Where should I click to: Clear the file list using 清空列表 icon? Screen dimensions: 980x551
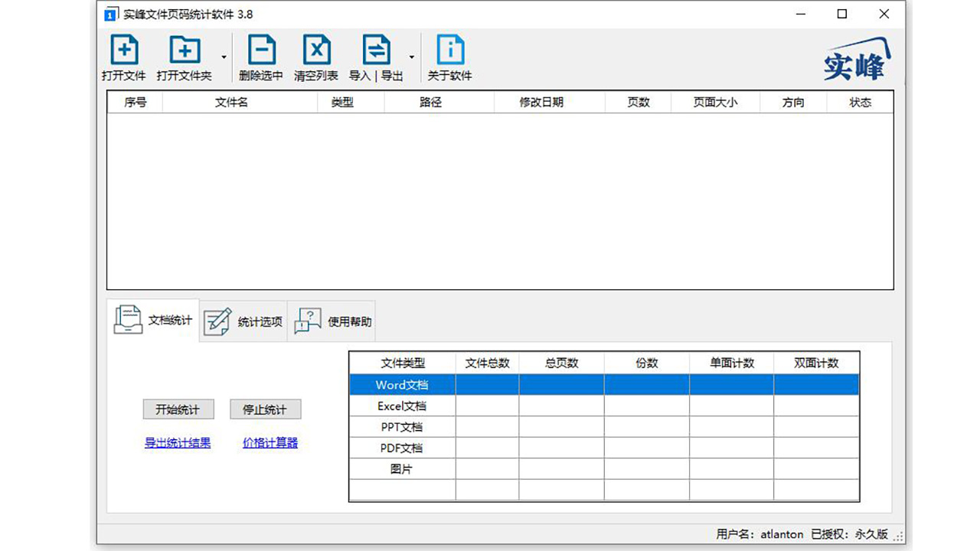[316, 48]
